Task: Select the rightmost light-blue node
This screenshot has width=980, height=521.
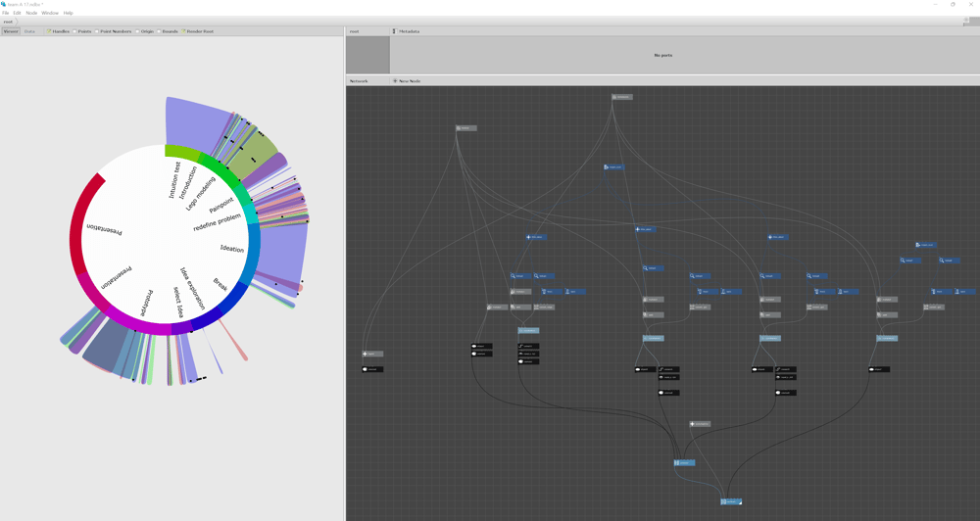Action: pyautogui.click(x=887, y=338)
